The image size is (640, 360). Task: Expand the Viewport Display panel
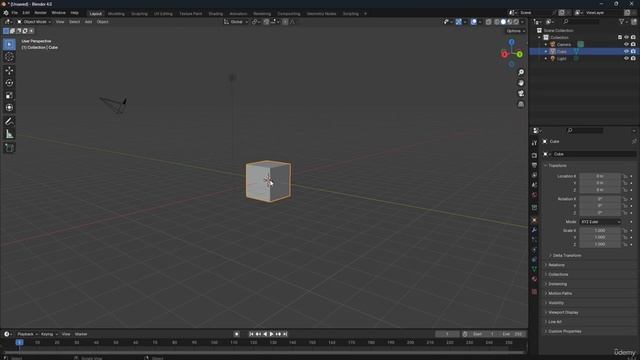pyautogui.click(x=563, y=313)
